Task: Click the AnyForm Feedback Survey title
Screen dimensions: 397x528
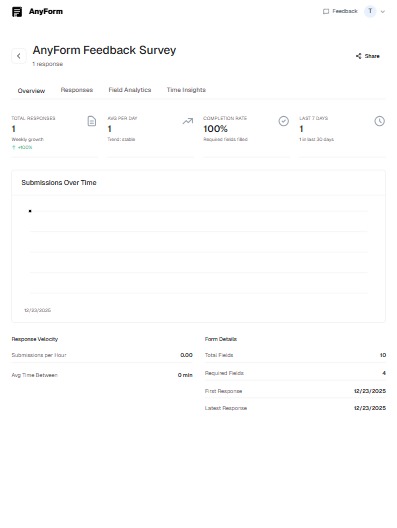Action: pos(104,50)
